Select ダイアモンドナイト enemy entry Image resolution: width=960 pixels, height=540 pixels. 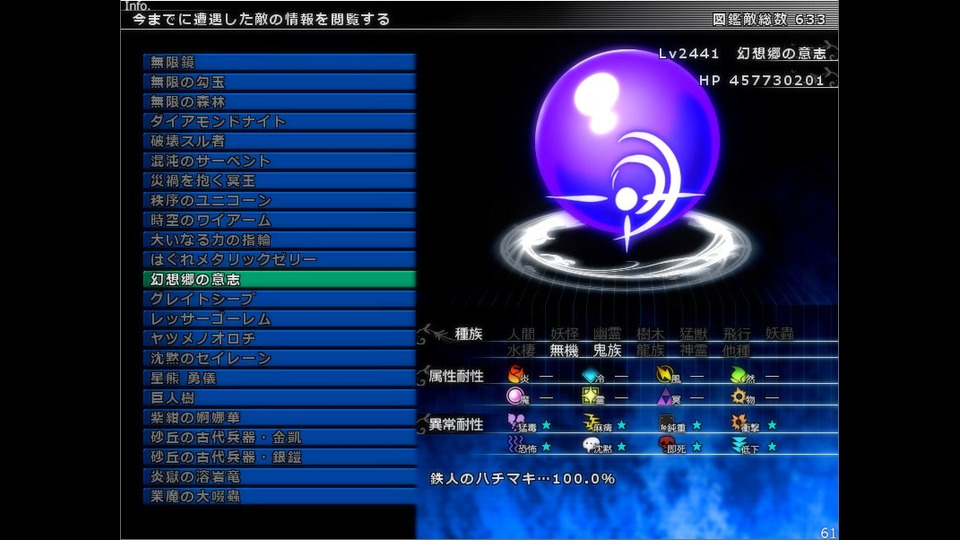pyautogui.click(x=279, y=121)
